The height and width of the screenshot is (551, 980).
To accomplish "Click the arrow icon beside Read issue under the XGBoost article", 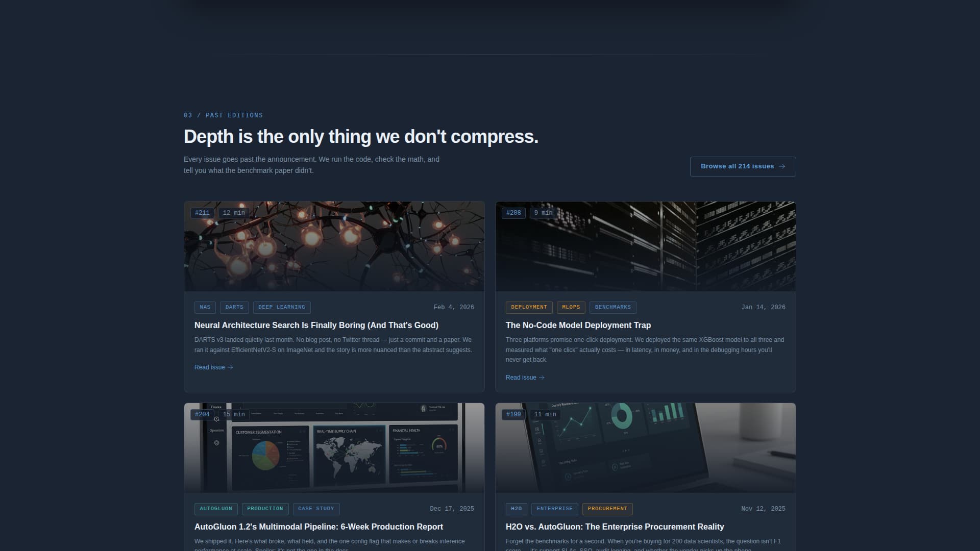I will (x=542, y=378).
